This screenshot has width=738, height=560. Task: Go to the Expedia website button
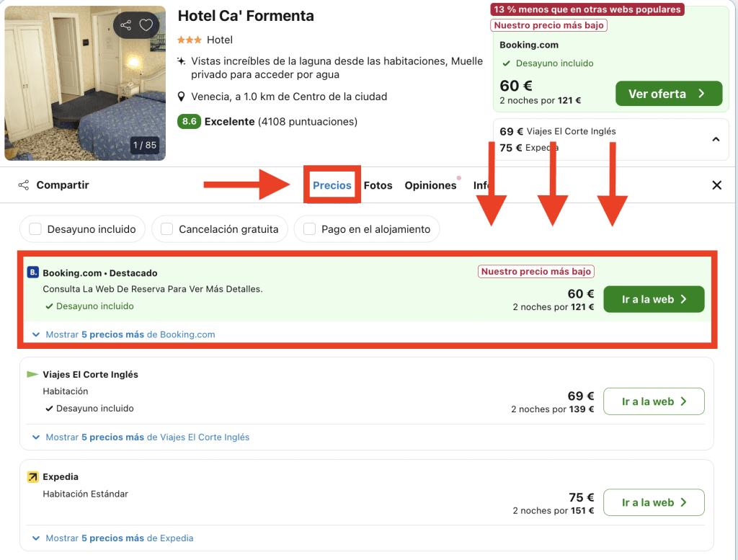coord(653,502)
